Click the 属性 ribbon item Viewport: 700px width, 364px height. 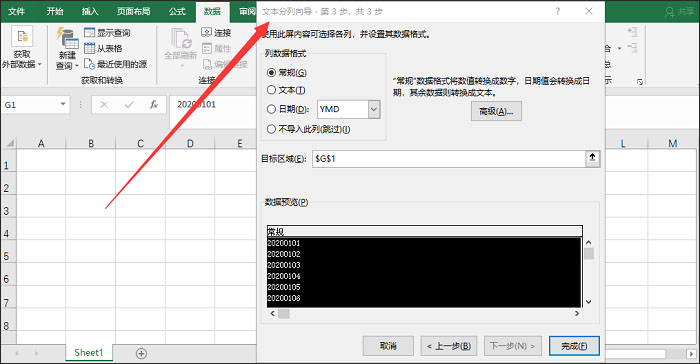[x=216, y=48]
